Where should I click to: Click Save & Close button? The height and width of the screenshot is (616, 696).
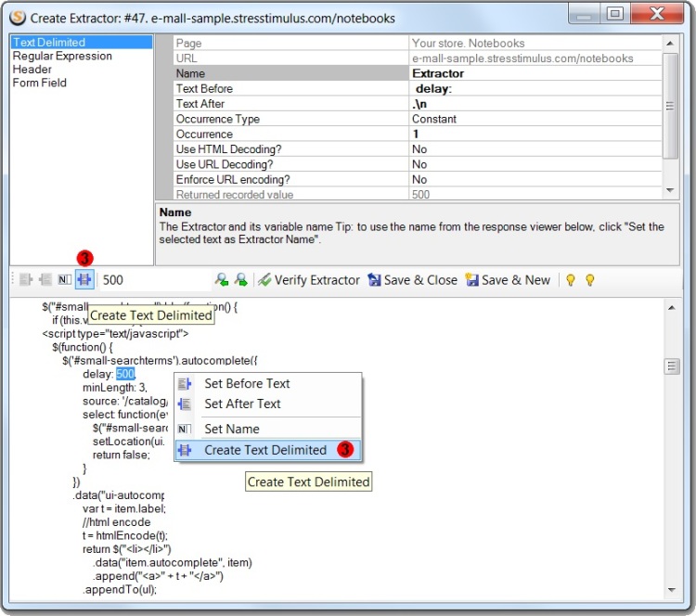pyautogui.click(x=412, y=280)
